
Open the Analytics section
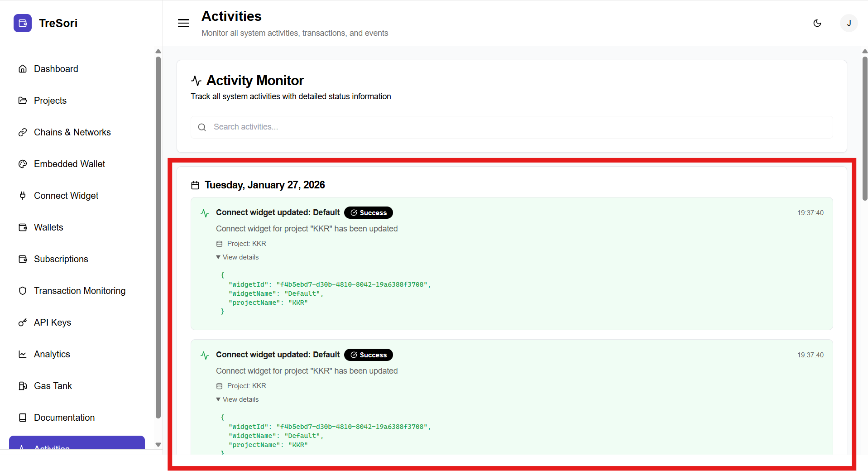pyautogui.click(x=52, y=354)
